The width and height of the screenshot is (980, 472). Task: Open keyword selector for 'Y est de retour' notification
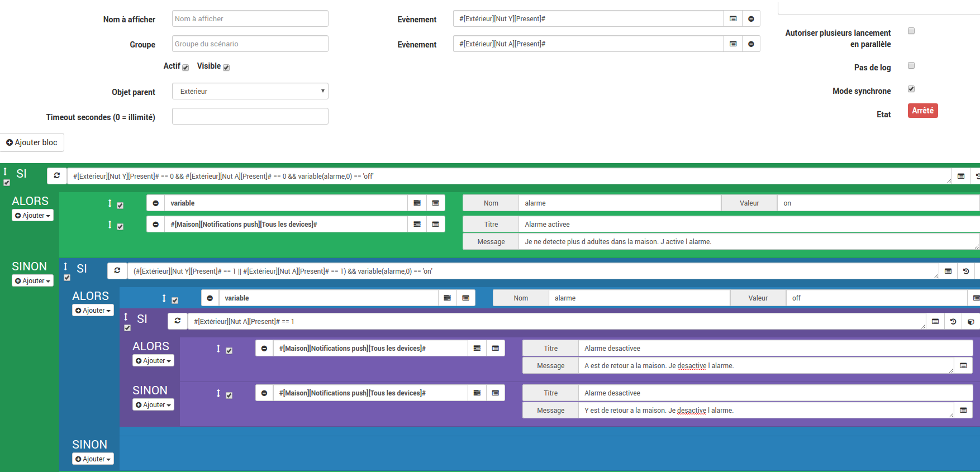pos(477,393)
